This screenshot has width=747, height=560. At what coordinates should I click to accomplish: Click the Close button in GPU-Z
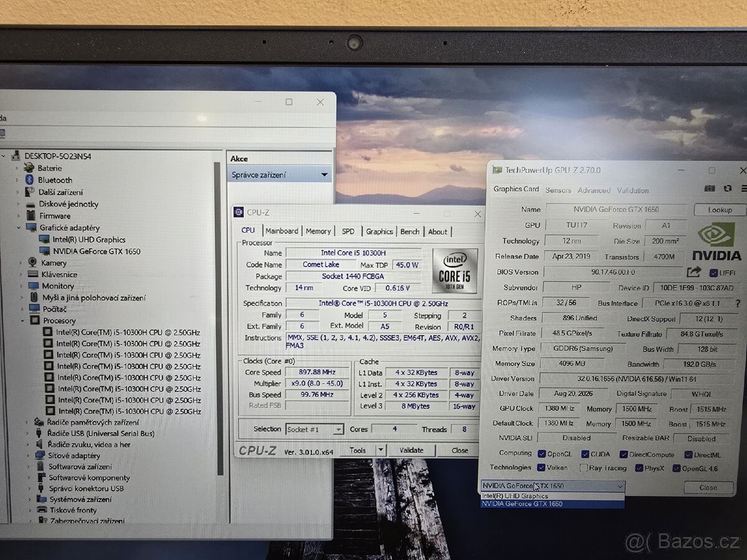coord(708,488)
